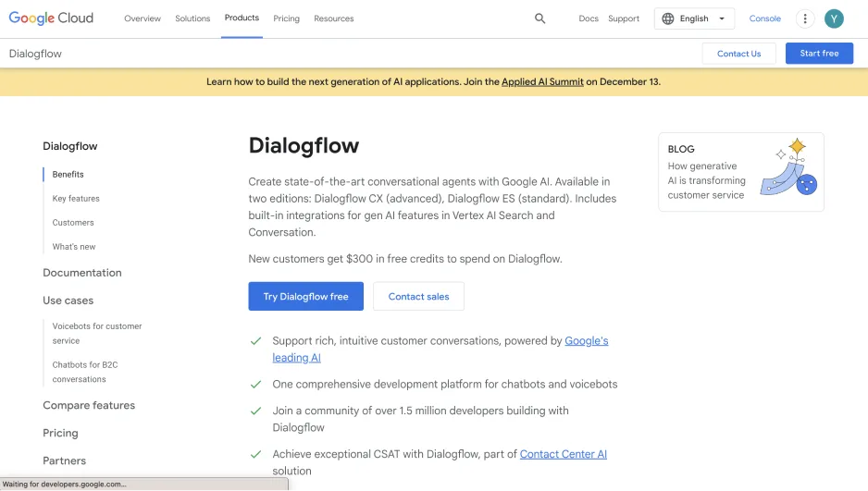The height and width of the screenshot is (491, 868).
Task: Open the Google's leading AI link
Action: (x=587, y=341)
